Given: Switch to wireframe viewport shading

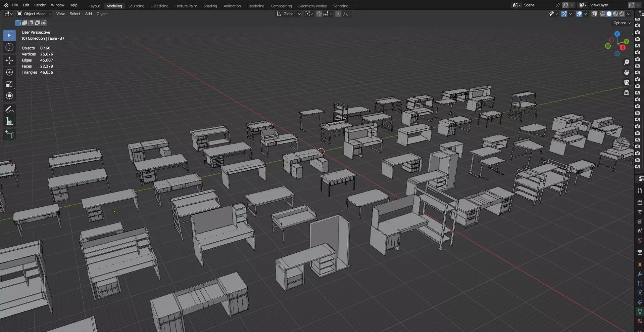Looking at the screenshot, I should [603, 14].
